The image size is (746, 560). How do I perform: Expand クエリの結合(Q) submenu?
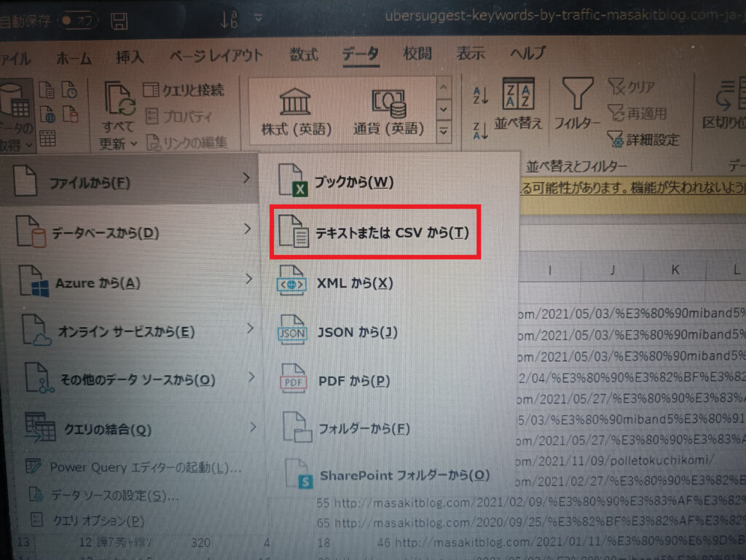tap(141, 429)
